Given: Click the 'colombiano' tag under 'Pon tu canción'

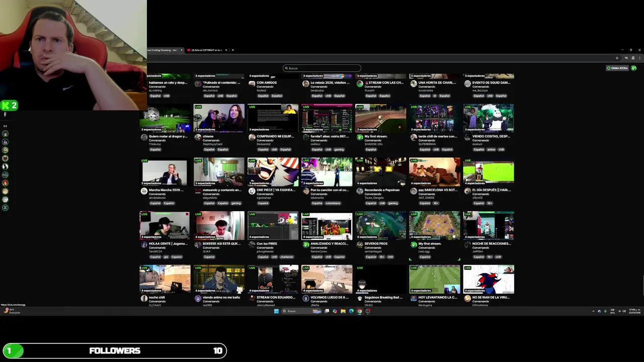Looking at the screenshot, I should click(x=333, y=203).
